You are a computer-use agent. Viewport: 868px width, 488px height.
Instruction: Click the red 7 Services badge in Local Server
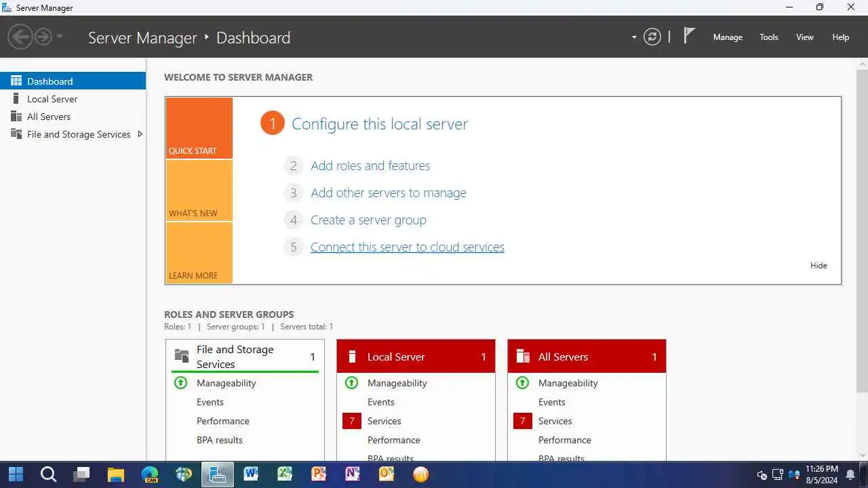click(352, 421)
